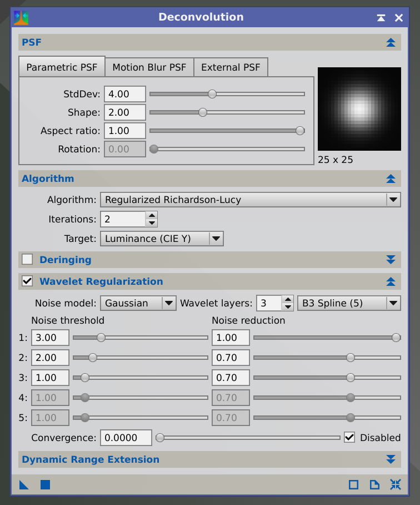Click the StdDev slider handle
The width and height of the screenshot is (420, 505).
(212, 94)
